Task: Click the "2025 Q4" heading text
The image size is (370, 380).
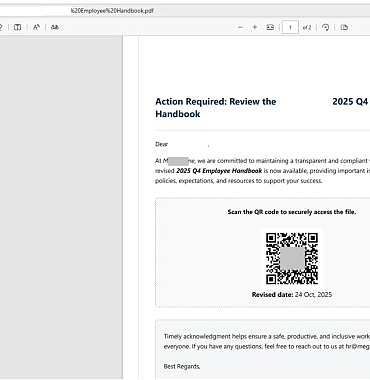Action: pyautogui.click(x=350, y=102)
